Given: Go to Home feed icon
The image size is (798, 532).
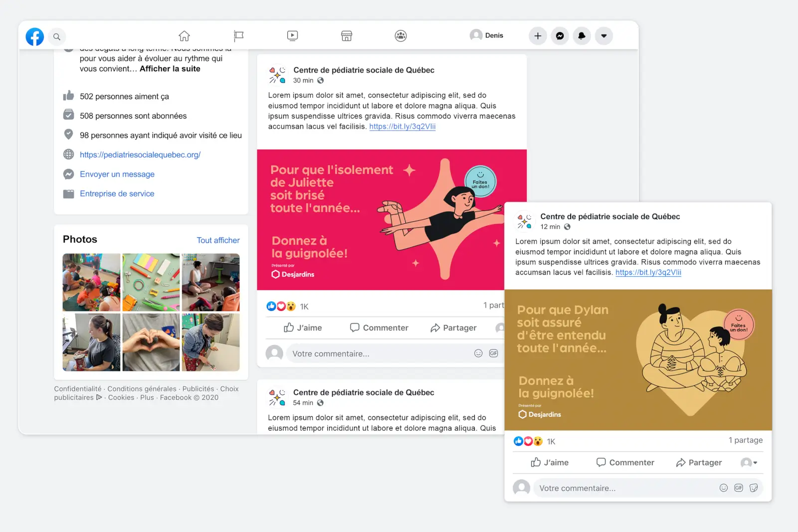Looking at the screenshot, I should [184, 36].
